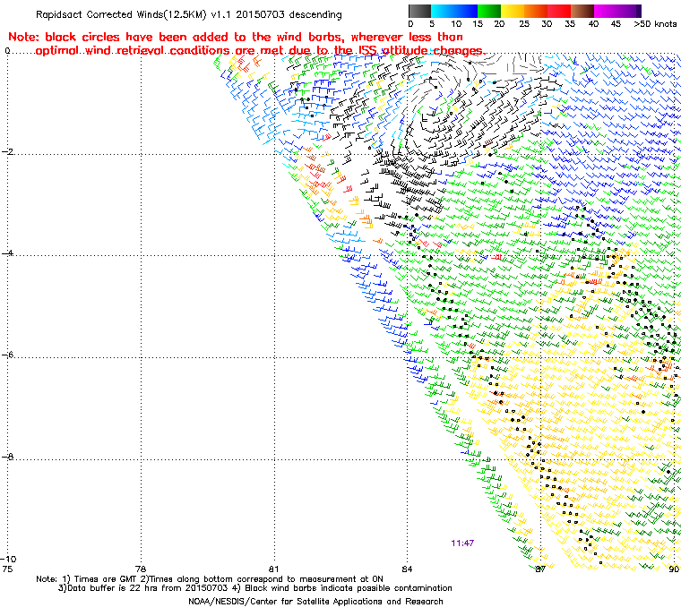The width and height of the screenshot is (681, 616).
Task: Click the latitude label -8
Action: [x=7, y=457]
